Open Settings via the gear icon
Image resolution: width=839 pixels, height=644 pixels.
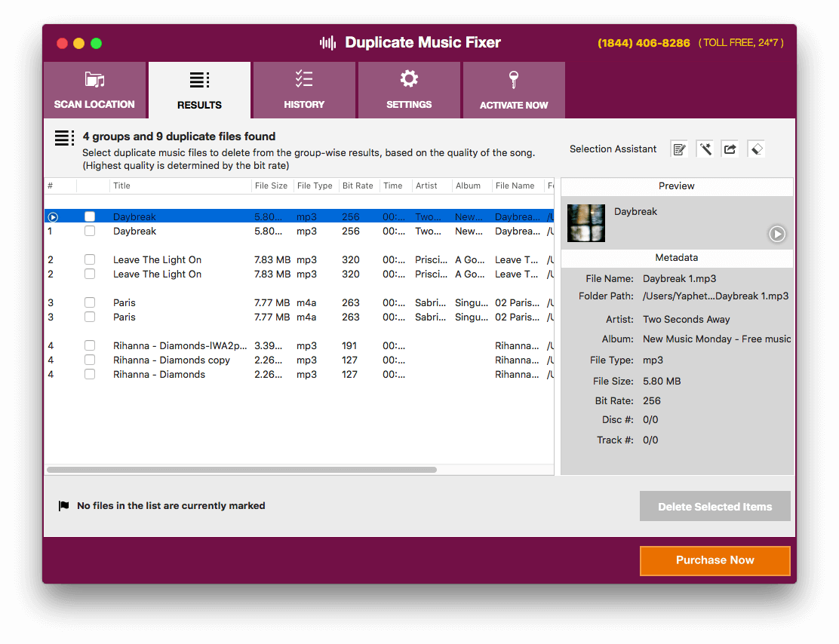pos(409,89)
